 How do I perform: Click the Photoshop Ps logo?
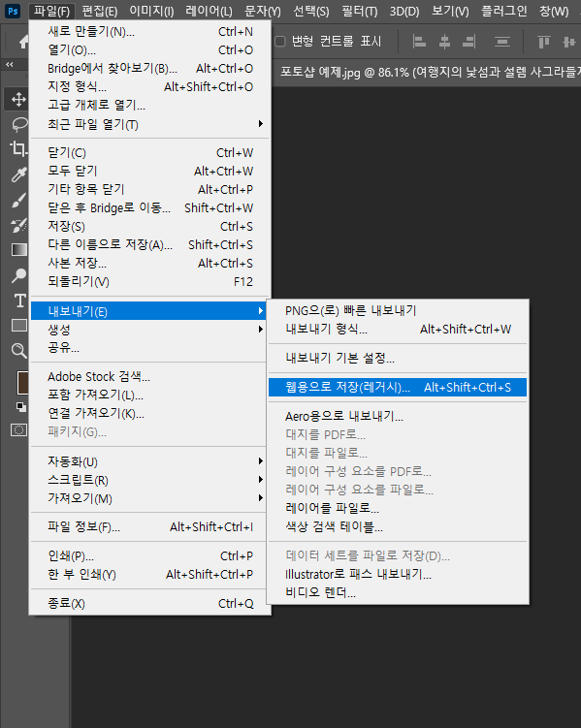click(x=13, y=11)
